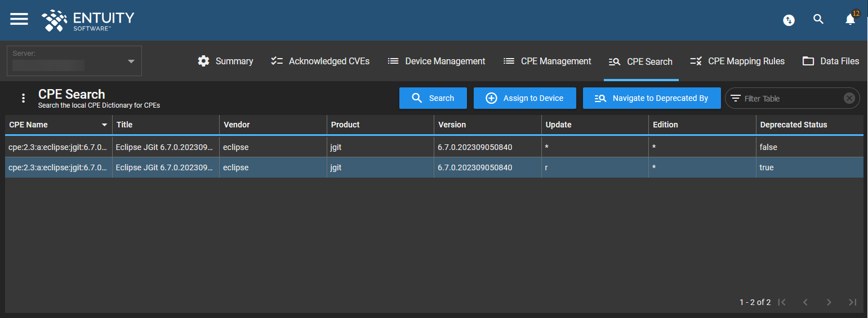Select the row with Deprecated Status true
The height and width of the screenshot is (318, 868).
click(x=434, y=167)
